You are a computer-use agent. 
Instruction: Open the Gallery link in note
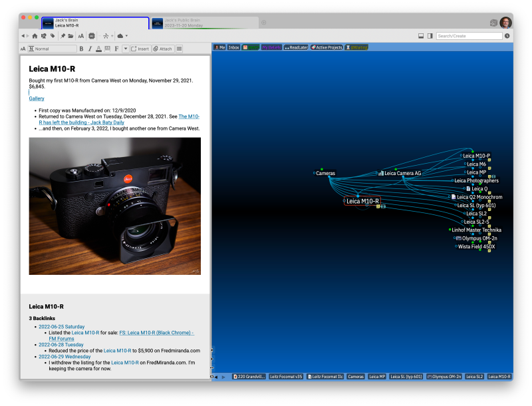(37, 99)
